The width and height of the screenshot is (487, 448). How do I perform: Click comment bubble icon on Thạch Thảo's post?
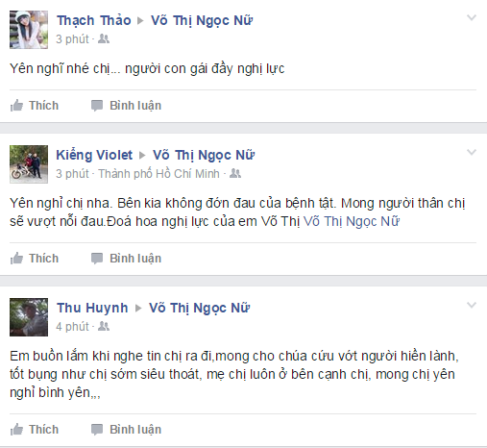tap(97, 106)
